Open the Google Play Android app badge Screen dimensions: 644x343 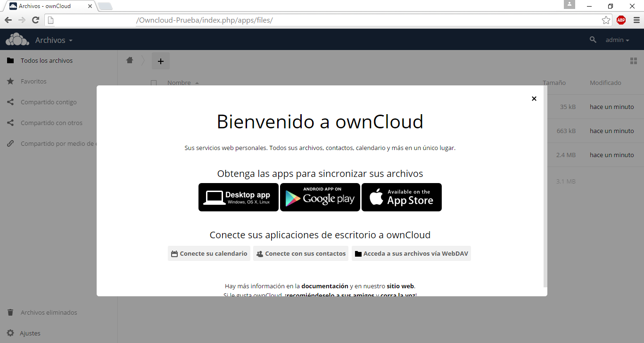click(320, 197)
